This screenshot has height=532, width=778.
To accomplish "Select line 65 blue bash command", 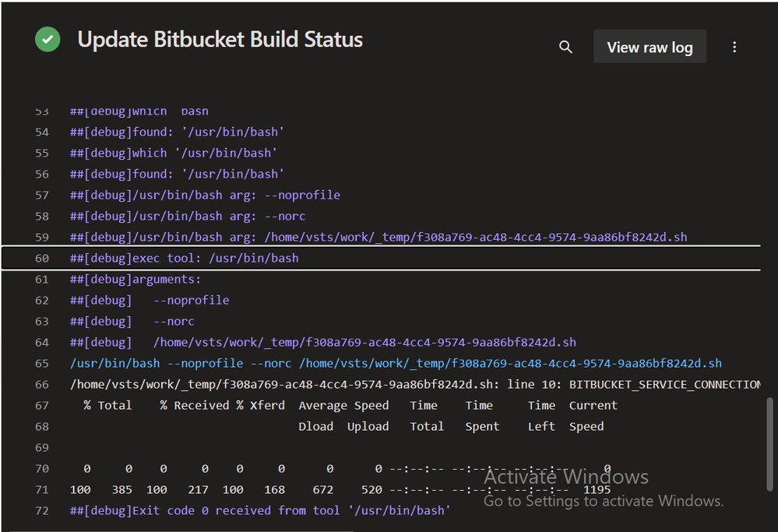I will click(x=396, y=363).
